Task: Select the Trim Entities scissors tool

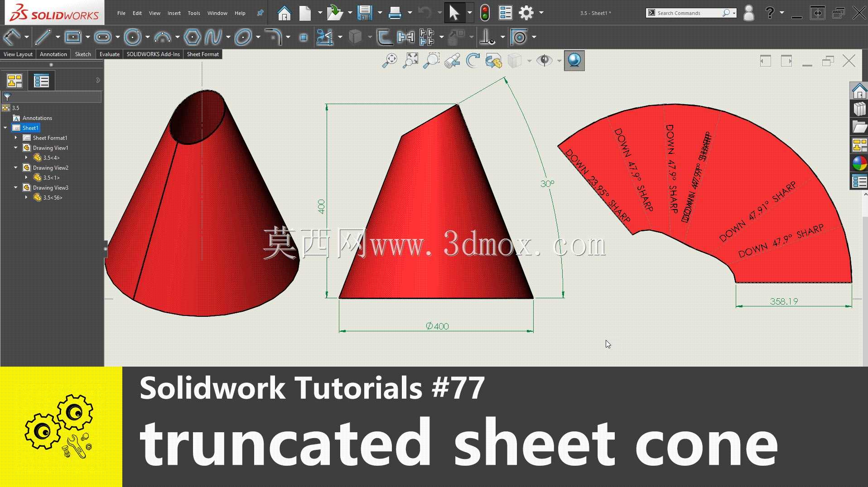Action: click(x=325, y=37)
